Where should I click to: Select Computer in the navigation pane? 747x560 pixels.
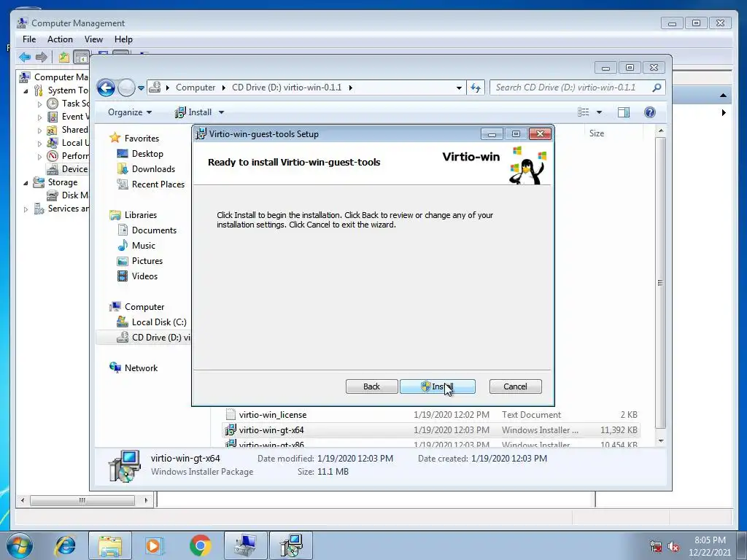[144, 307]
